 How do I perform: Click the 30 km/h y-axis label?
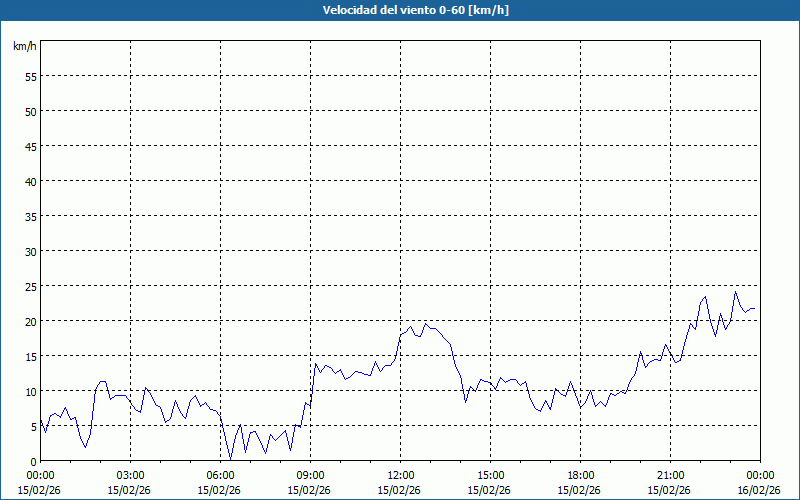tap(30, 251)
